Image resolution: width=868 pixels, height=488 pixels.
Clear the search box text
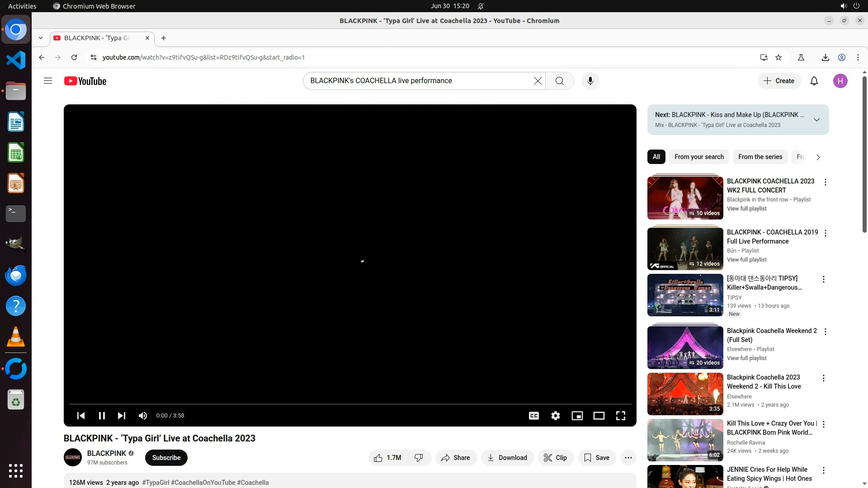tap(538, 81)
